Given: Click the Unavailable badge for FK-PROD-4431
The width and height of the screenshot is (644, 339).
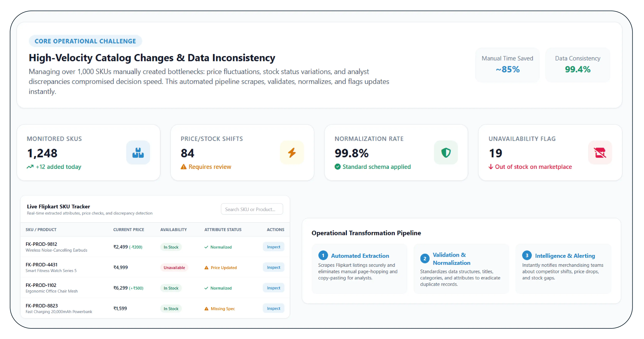Looking at the screenshot, I should coord(174,268).
